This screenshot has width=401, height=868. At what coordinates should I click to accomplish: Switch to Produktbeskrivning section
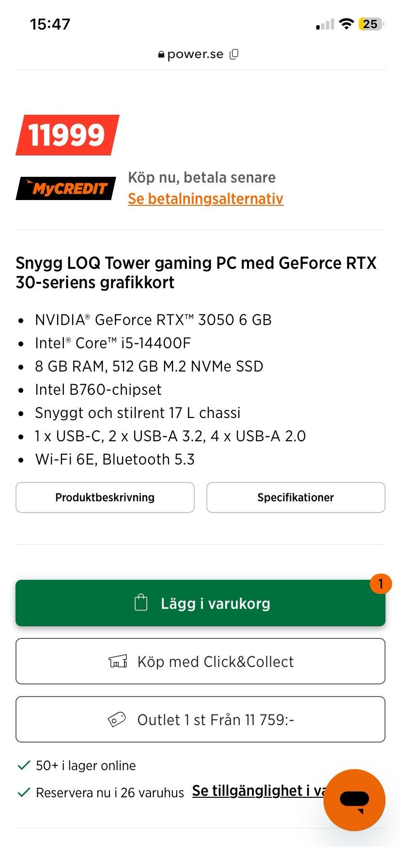(105, 497)
